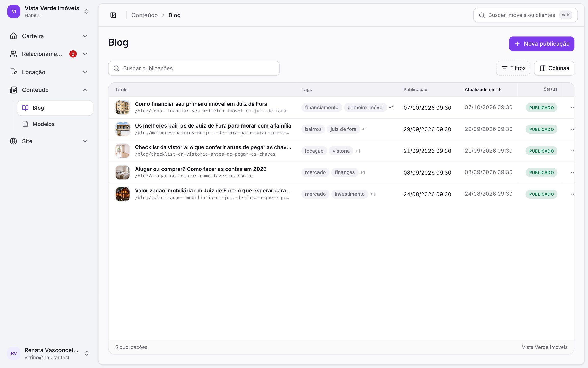Expand the Site section chevron
Image resolution: width=588 pixels, height=368 pixels.
coord(85,141)
